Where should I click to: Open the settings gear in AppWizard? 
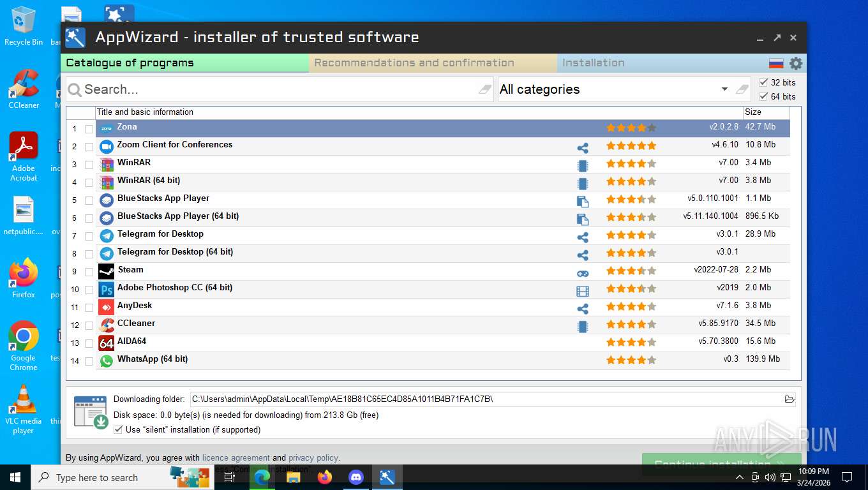pyautogui.click(x=796, y=63)
